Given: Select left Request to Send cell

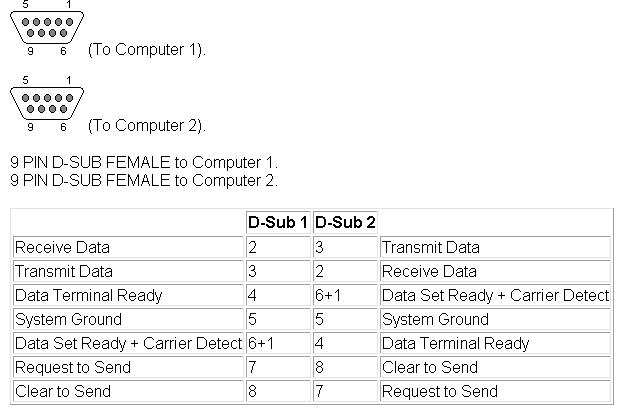Looking at the screenshot, I should [128, 367].
